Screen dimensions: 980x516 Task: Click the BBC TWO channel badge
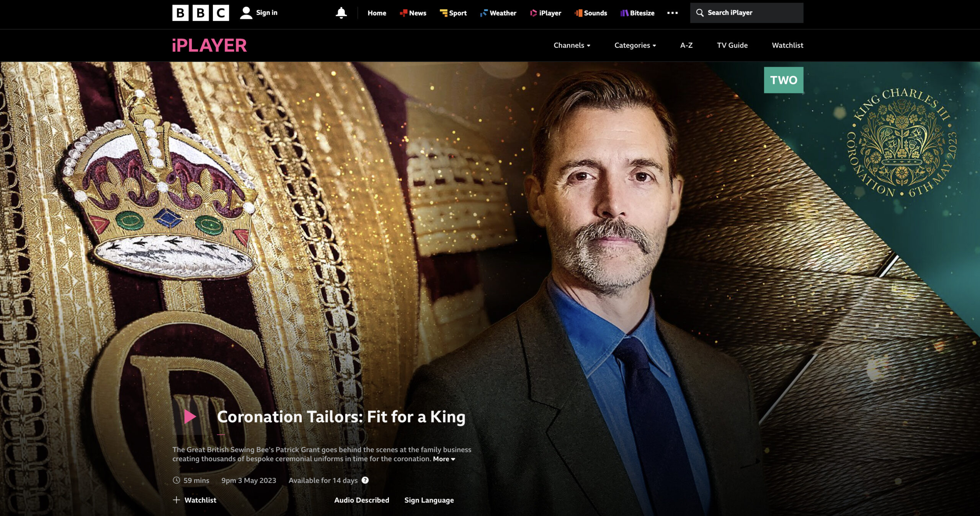[784, 80]
